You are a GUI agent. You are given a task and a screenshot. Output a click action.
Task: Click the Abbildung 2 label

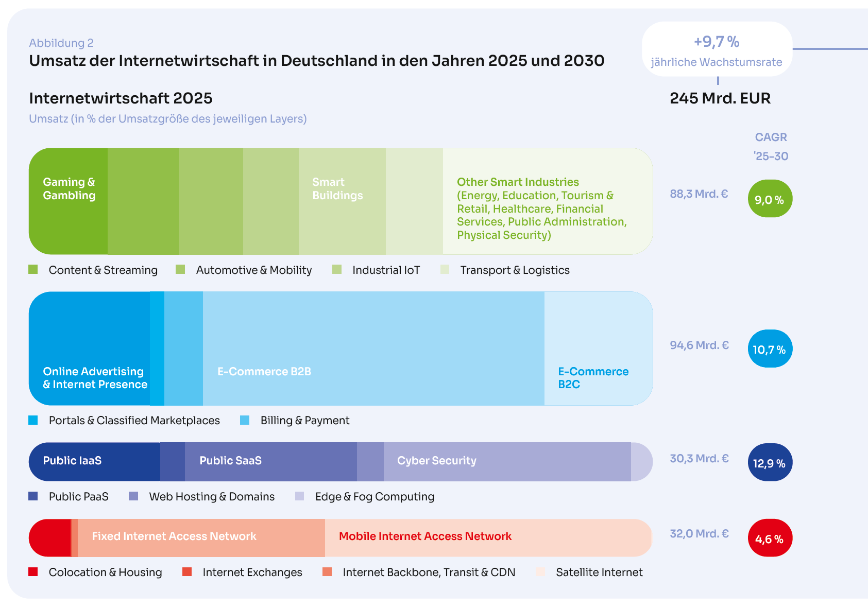pyautogui.click(x=61, y=43)
